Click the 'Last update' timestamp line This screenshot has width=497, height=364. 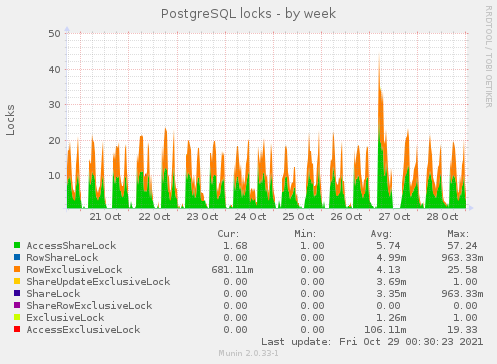372,342
